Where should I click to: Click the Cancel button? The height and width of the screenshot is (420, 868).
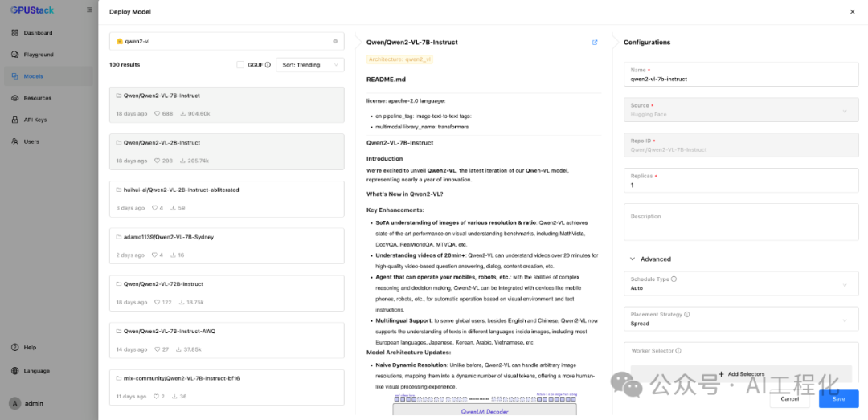coord(789,398)
